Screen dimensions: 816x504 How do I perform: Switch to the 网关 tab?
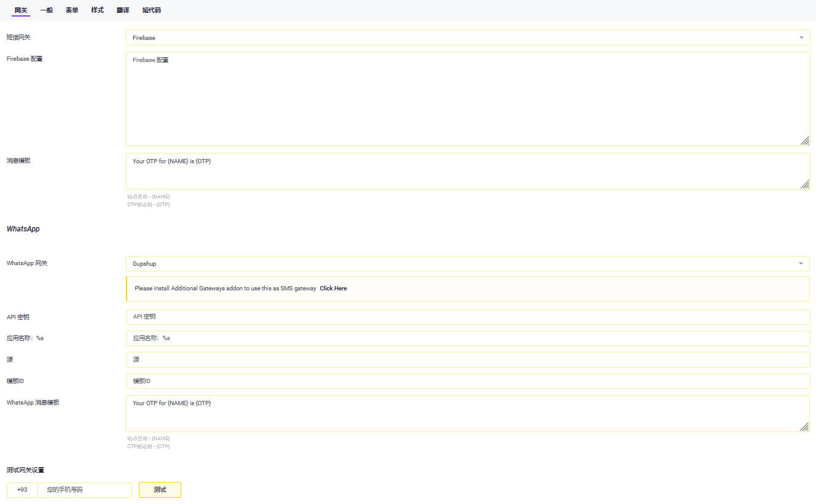coord(21,10)
